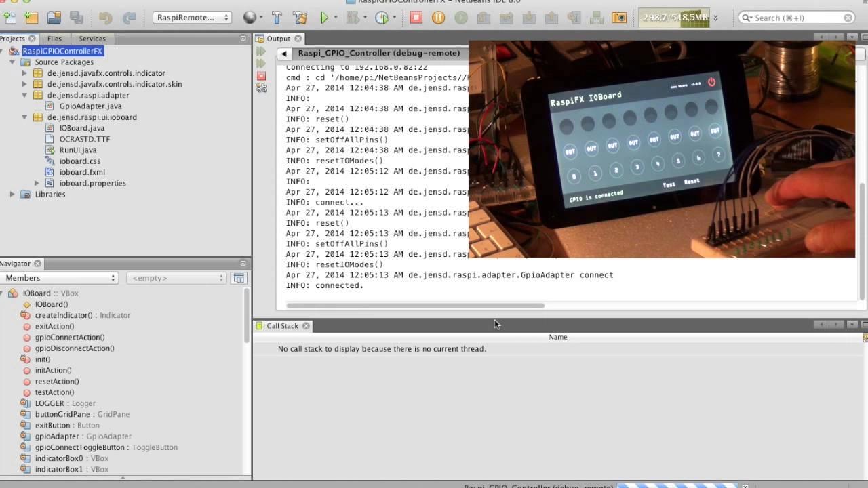Click the Undo arrow icon in the toolbar
Image resolution: width=868 pixels, height=488 pixels.
click(x=105, y=18)
